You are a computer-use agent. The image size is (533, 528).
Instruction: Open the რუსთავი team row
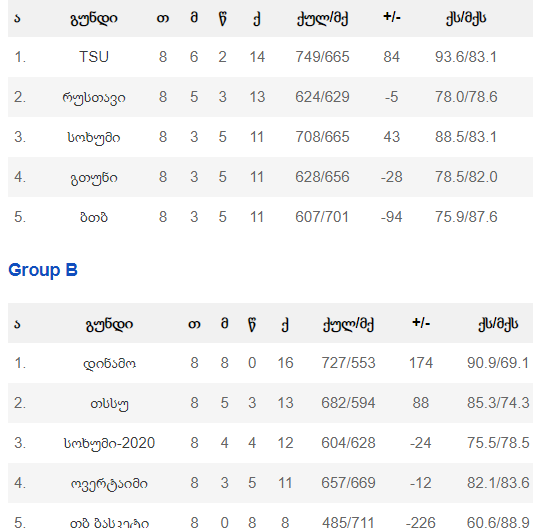point(270,97)
